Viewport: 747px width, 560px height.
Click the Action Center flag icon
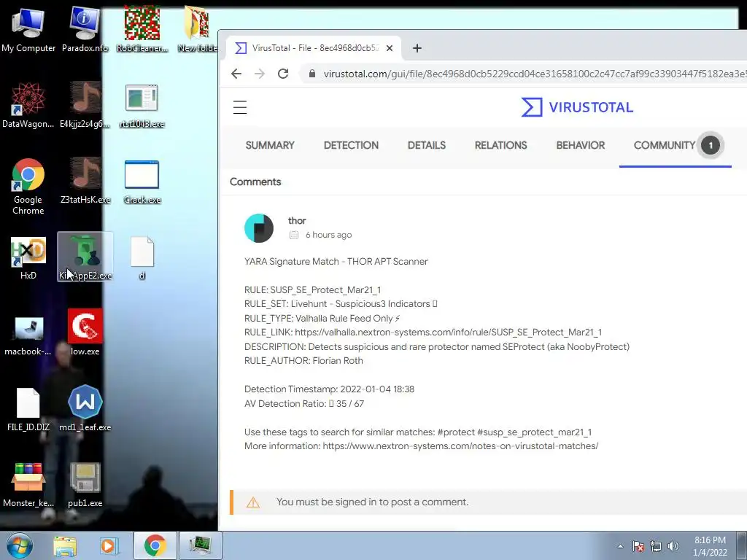[x=638, y=546]
